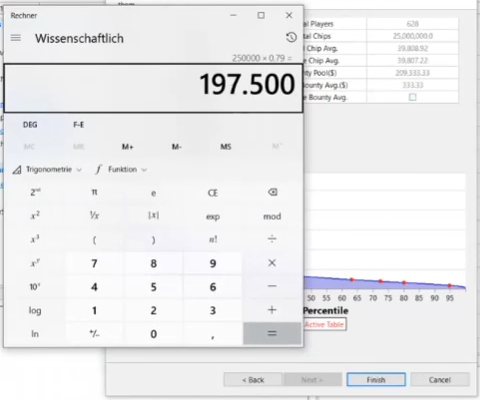This screenshot has width=480, height=400.
Task: Select the division operator key
Action: coord(272,239)
